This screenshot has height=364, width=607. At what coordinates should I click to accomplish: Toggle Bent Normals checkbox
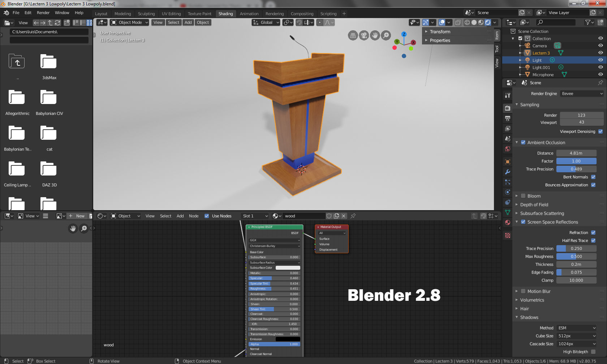pyautogui.click(x=593, y=177)
